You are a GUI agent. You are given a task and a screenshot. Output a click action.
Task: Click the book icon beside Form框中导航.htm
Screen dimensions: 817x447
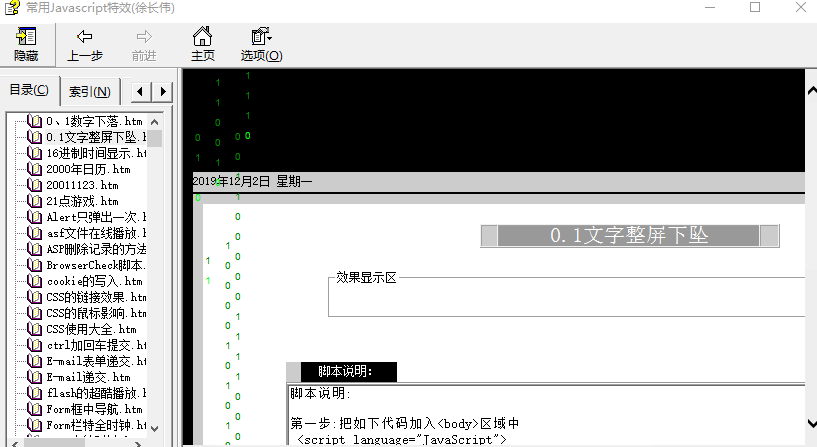coord(35,409)
